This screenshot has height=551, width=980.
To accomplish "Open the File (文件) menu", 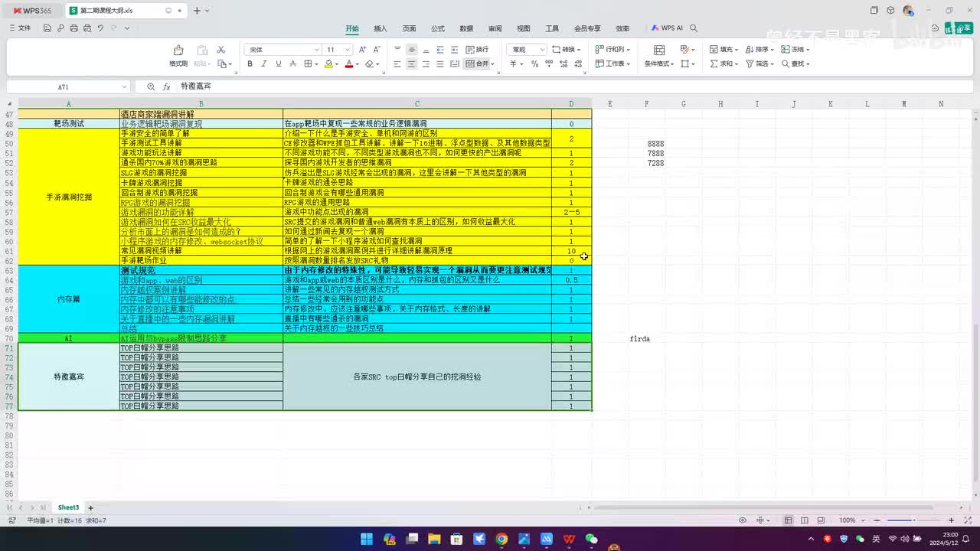I will [x=20, y=28].
